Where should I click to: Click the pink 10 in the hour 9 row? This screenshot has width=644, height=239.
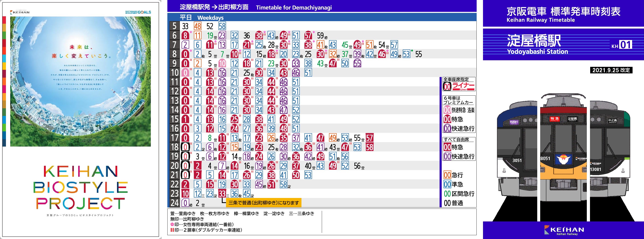tap(222, 63)
